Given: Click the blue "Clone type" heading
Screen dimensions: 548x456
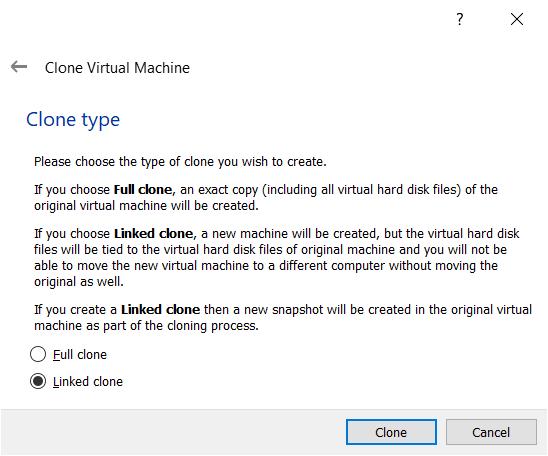Looking at the screenshot, I should coord(73,120).
